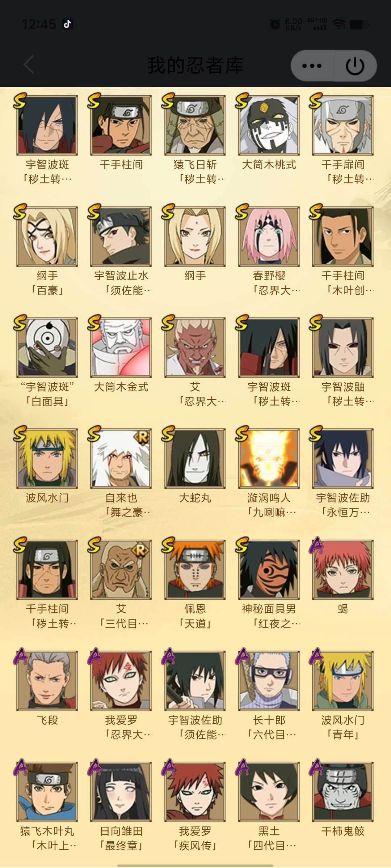The image size is (391, 868).
Task: Select 大筒木桃式 ninja portrait
Action: click(269, 125)
